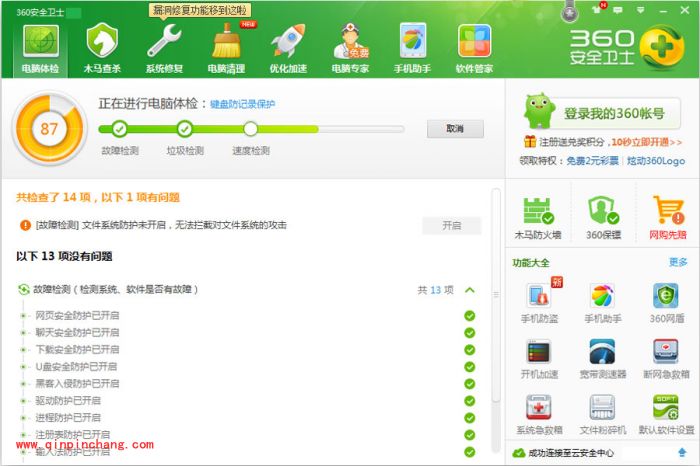Open the 更多 link in 功能大全
700x466 pixels.
pos(678,262)
